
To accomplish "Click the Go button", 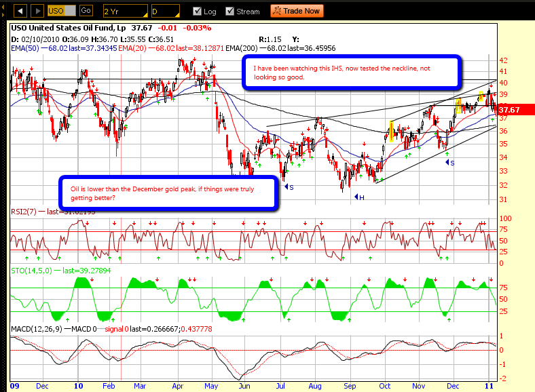I will (x=86, y=11).
